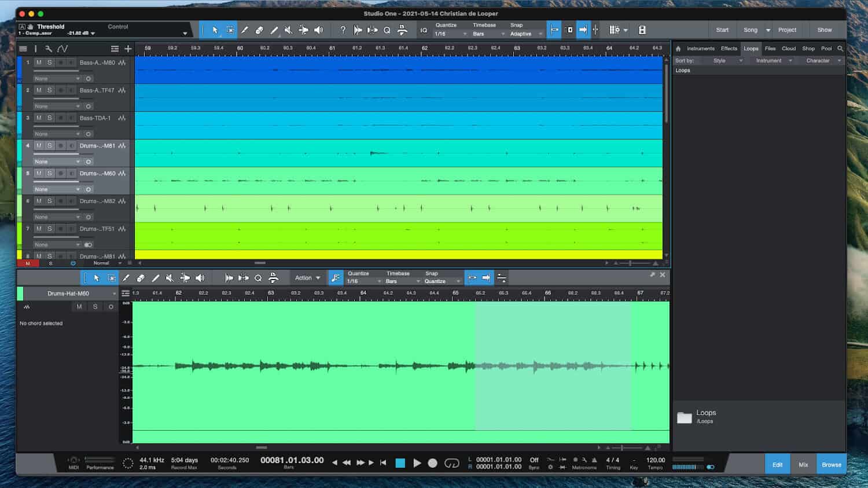Open the Drums-Hat-M60 event selector dropdown
Image resolution: width=868 pixels, height=488 pixels.
point(71,293)
